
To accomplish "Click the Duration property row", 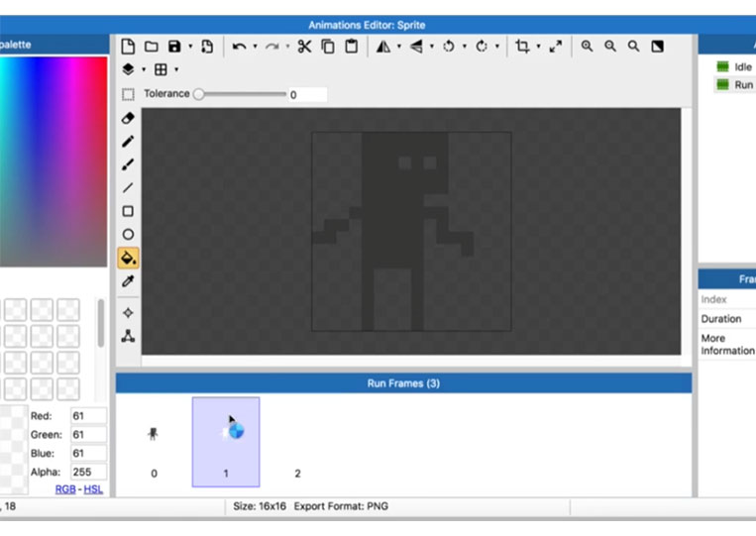I will click(727, 319).
